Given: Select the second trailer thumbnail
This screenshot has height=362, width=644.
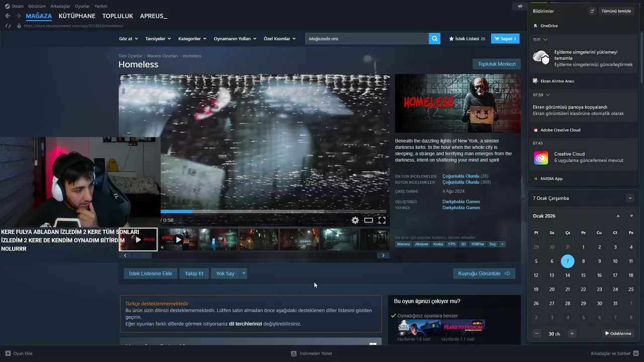Looking at the screenshot, I should [179, 240].
